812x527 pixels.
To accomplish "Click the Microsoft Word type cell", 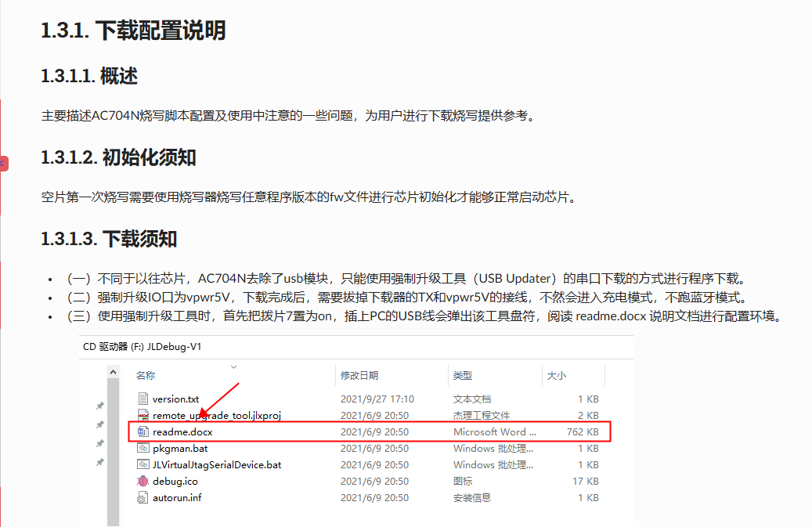I will coord(495,431).
